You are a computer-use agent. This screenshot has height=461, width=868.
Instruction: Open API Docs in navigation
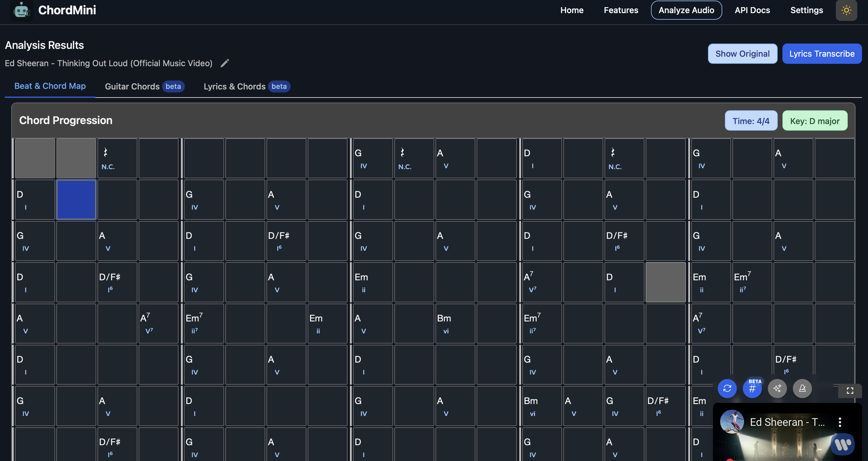pyautogui.click(x=752, y=10)
